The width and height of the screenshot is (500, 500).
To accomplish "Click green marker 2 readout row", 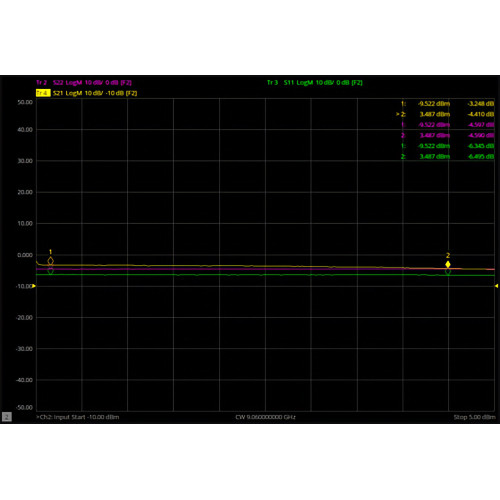I will (447, 157).
